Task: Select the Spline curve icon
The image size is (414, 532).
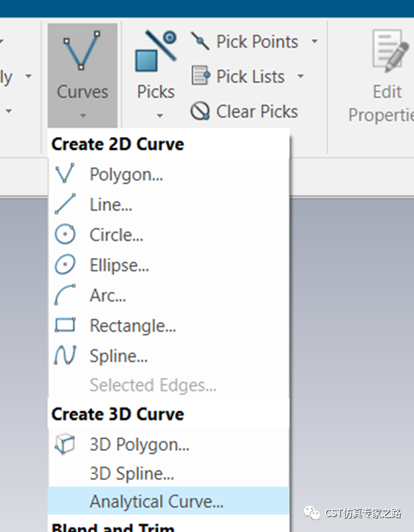Action: (65, 355)
